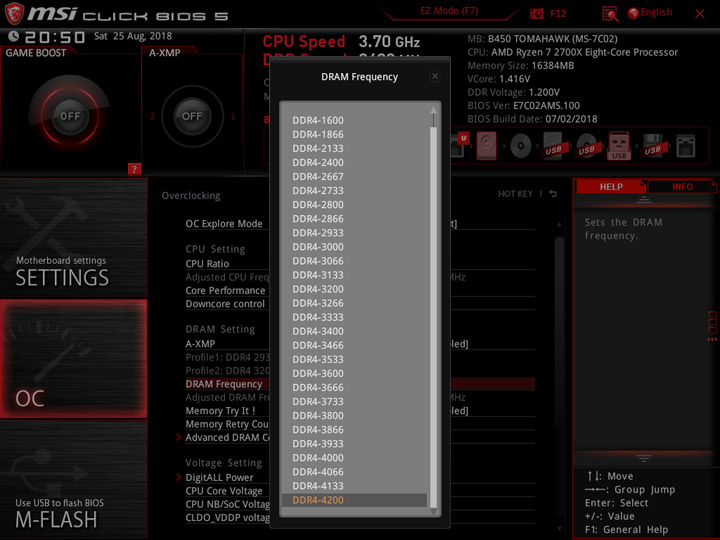Take a screenshot with F12 camera icon
Screen dimensions: 720x540
[x=536, y=13]
